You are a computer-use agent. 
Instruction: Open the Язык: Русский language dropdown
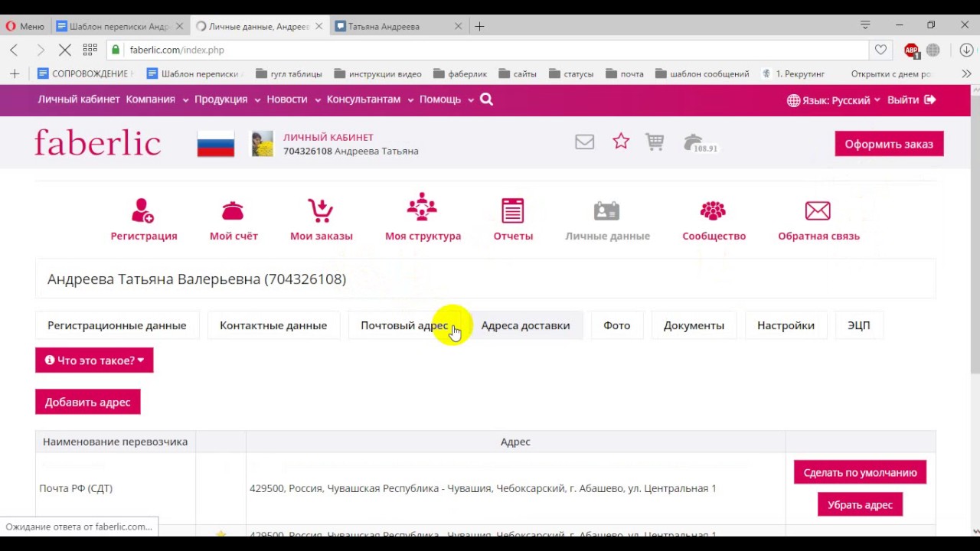tap(834, 100)
